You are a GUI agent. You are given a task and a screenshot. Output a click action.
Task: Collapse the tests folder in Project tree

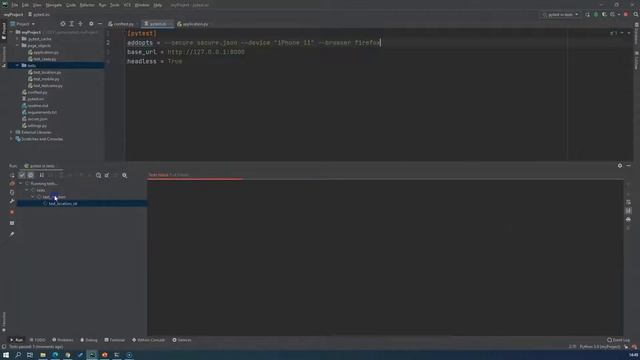tap(17, 65)
